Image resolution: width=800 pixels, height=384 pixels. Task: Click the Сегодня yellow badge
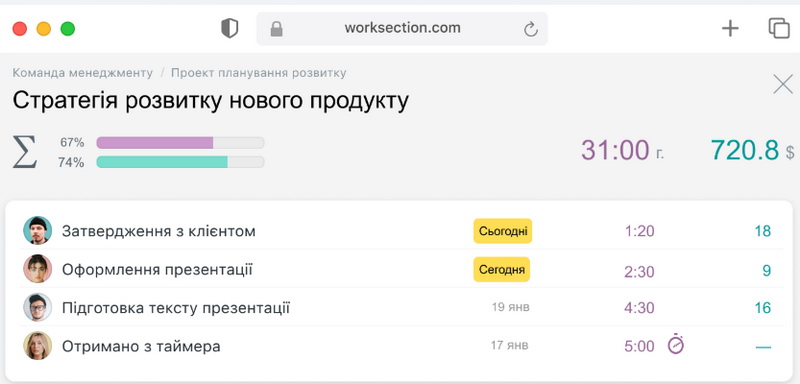pos(502,270)
